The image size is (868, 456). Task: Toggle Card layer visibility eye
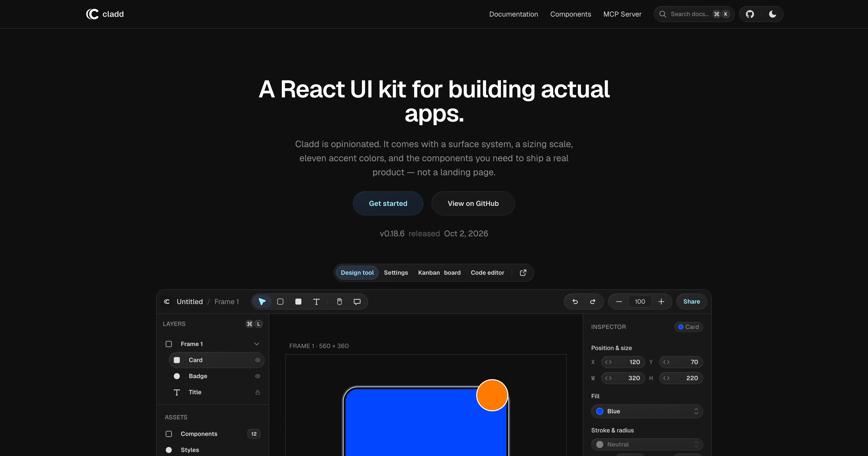pyautogui.click(x=257, y=360)
